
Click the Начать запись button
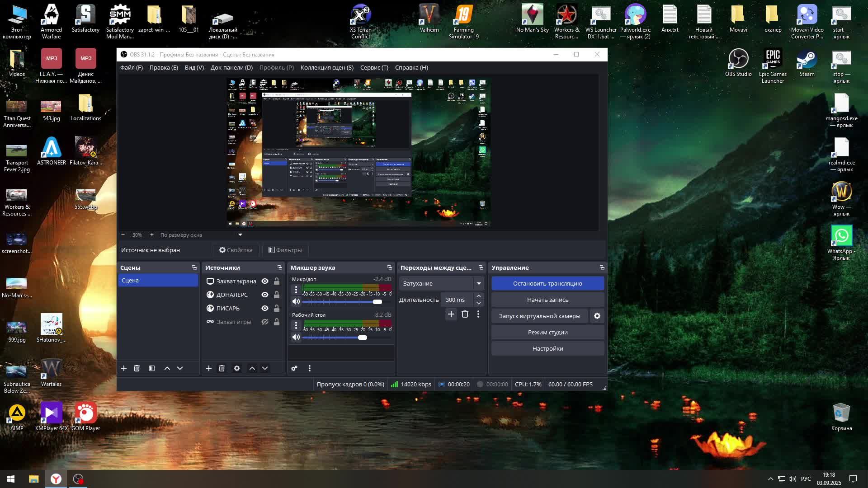[x=547, y=300]
